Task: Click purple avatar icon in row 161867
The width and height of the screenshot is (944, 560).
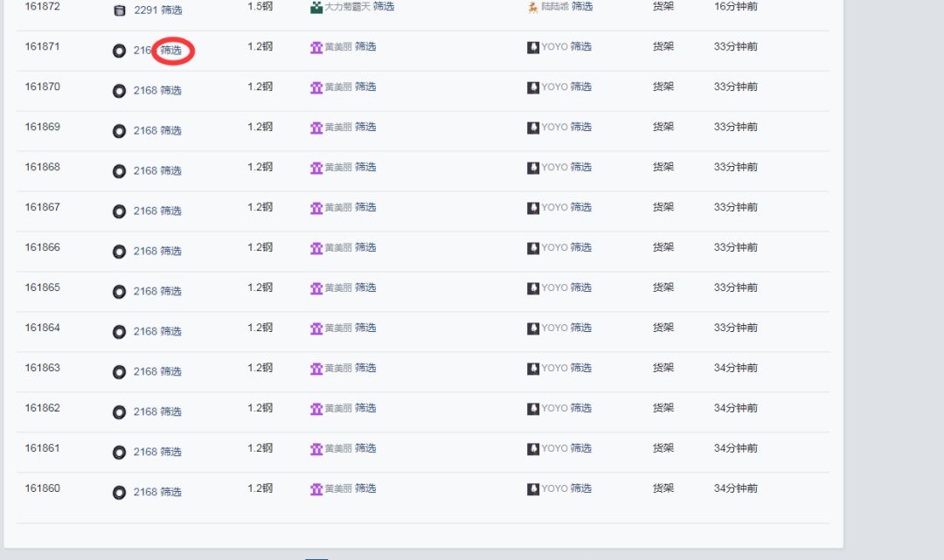Action: tap(316, 208)
